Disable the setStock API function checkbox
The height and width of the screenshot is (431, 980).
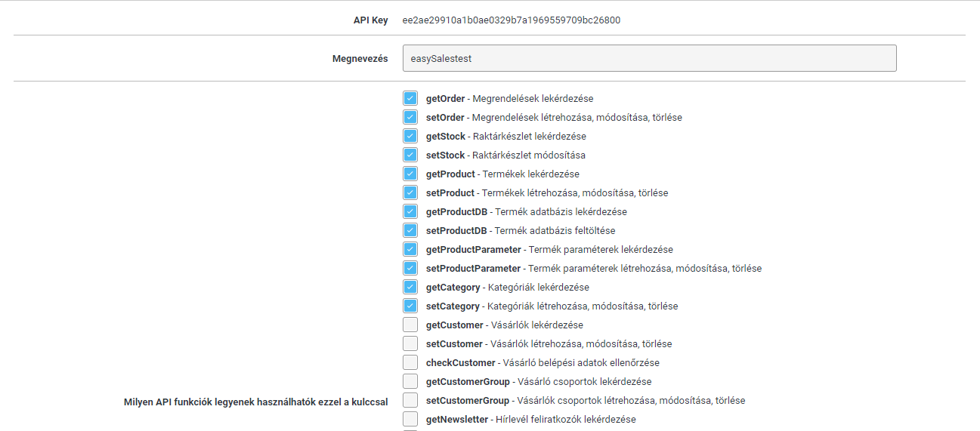click(x=410, y=155)
